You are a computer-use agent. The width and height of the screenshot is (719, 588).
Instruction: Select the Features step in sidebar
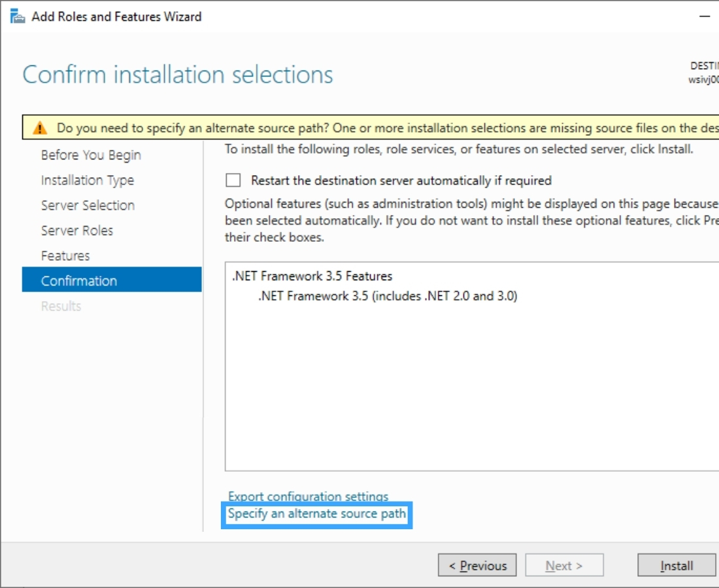tap(65, 255)
